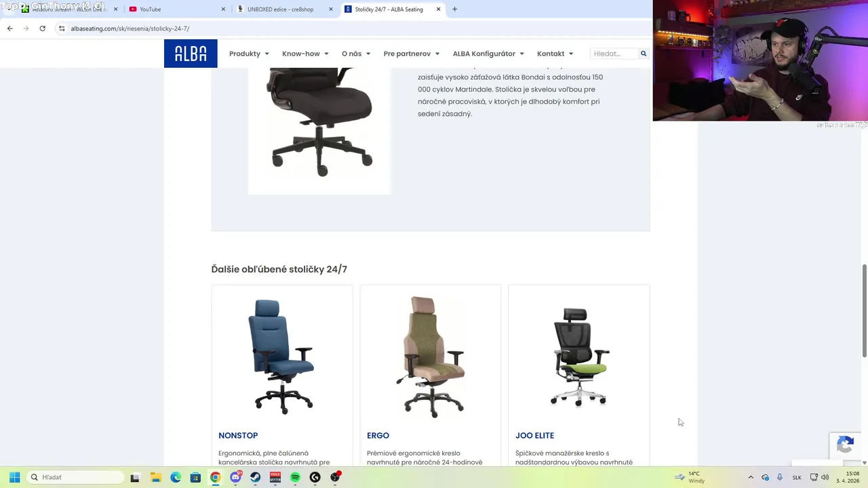This screenshot has width=868, height=488.
Task: Click the JOO ELITE mesh chair image
Action: [579, 357]
